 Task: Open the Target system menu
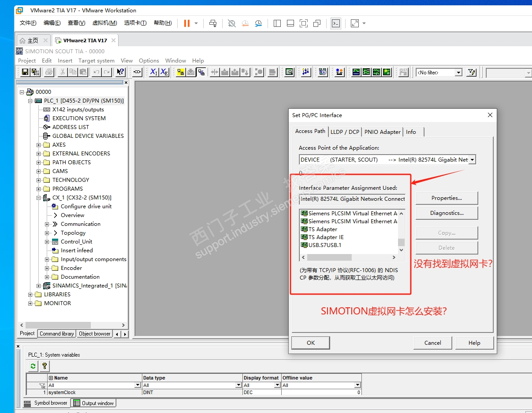point(97,61)
